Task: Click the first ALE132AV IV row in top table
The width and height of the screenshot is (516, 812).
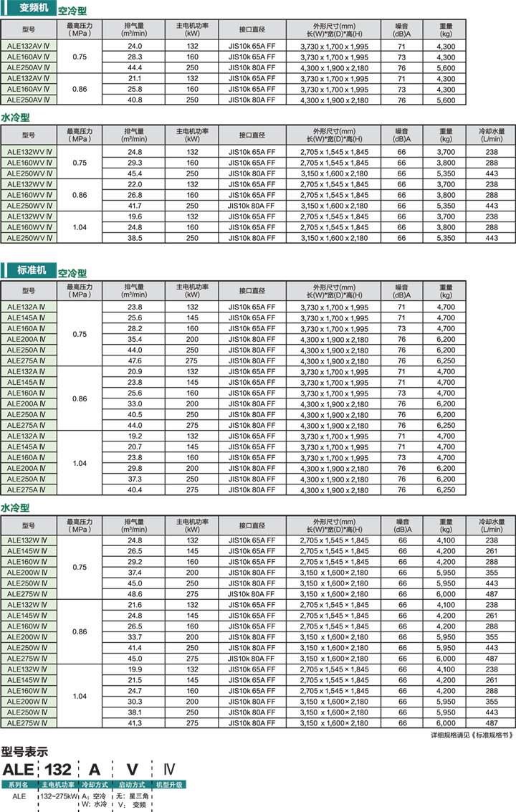Action: 29,45
